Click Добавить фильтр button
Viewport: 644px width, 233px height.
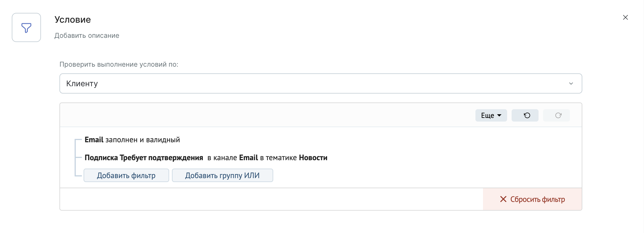126,175
